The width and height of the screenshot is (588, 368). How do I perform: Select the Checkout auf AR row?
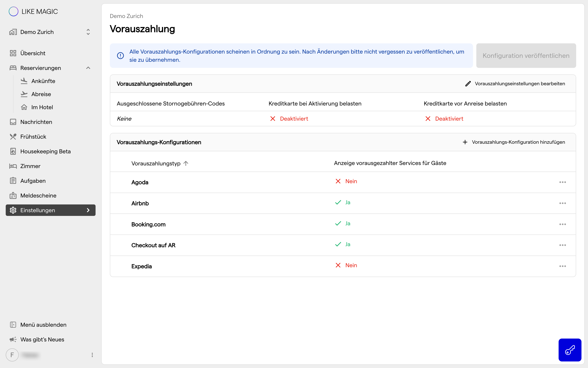pyautogui.click(x=343, y=245)
